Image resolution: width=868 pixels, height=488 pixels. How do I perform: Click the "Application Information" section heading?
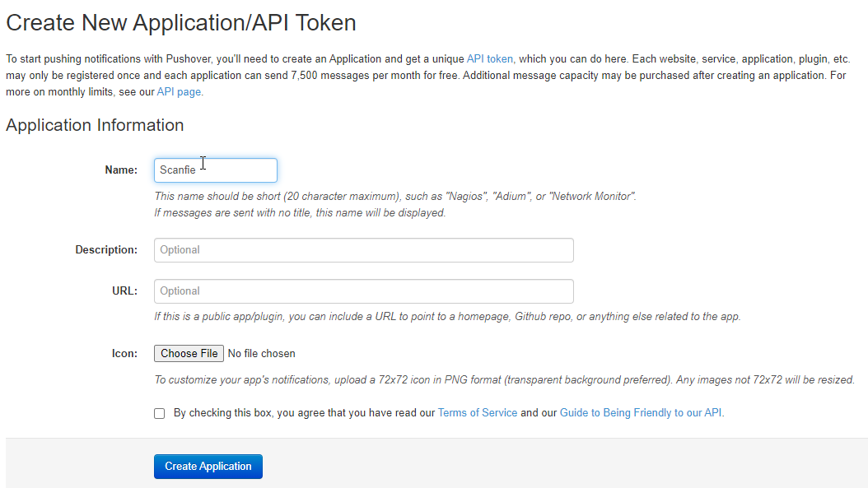95,125
